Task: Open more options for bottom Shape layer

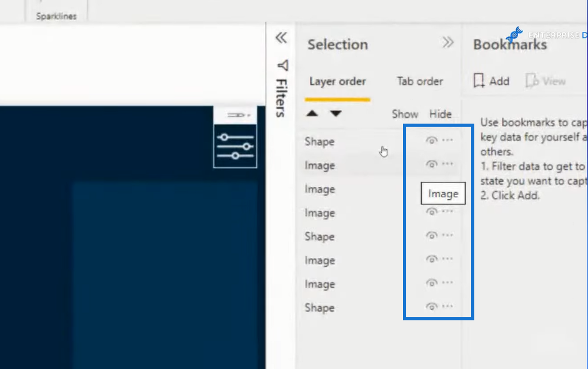Action: (x=447, y=307)
